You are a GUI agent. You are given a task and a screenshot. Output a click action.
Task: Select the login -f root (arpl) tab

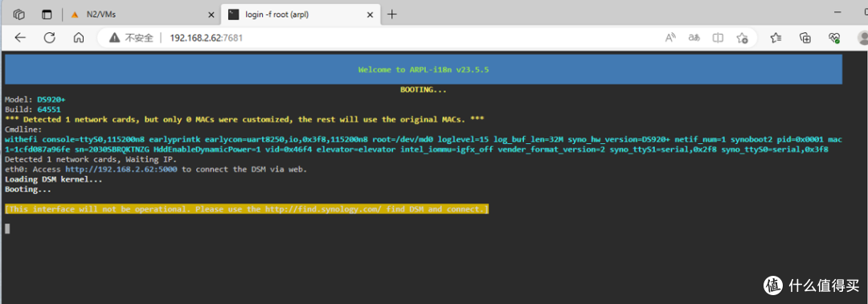pyautogui.click(x=301, y=14)
